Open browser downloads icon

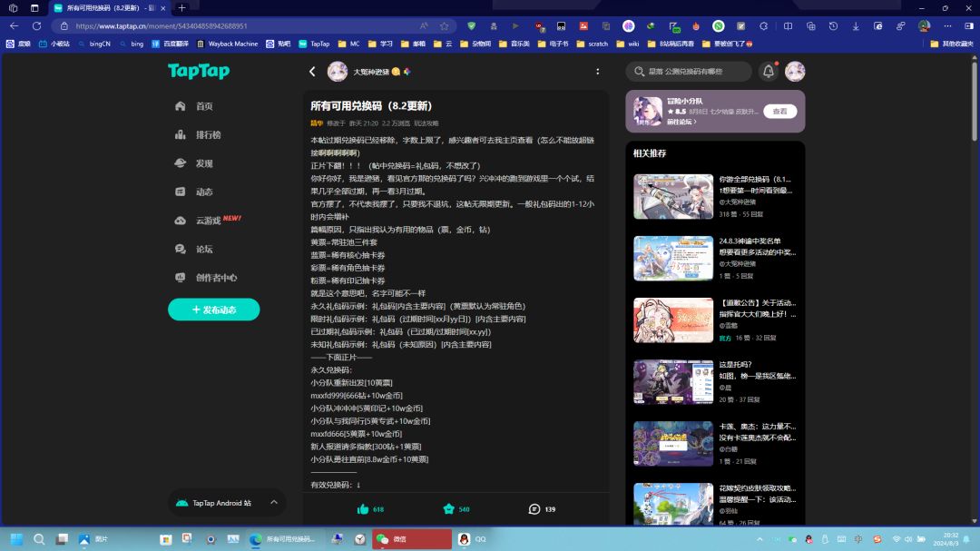(856, 26)
